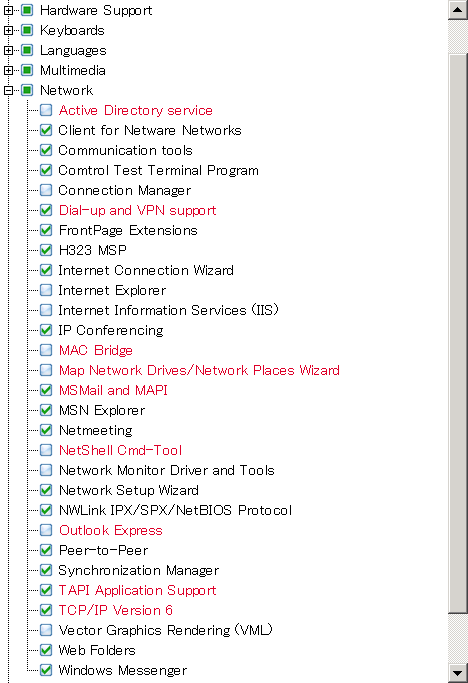
Task: Click the scrollbar up arrow
Action: pyautogui.click(x=458, y=10)
